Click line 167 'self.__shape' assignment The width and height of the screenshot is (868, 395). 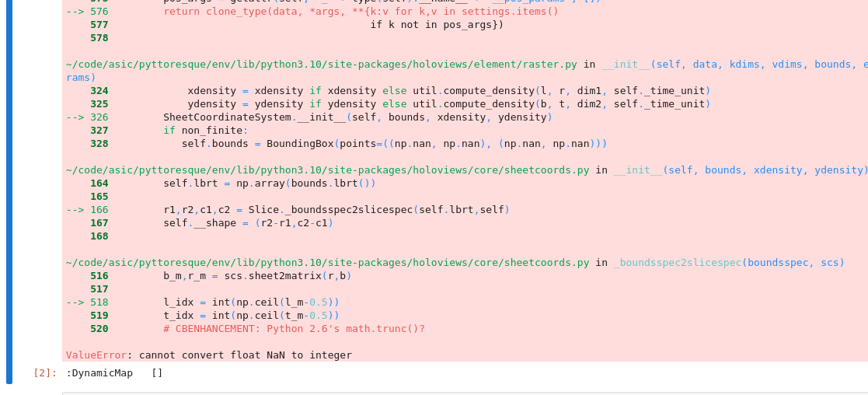point(248,223)
